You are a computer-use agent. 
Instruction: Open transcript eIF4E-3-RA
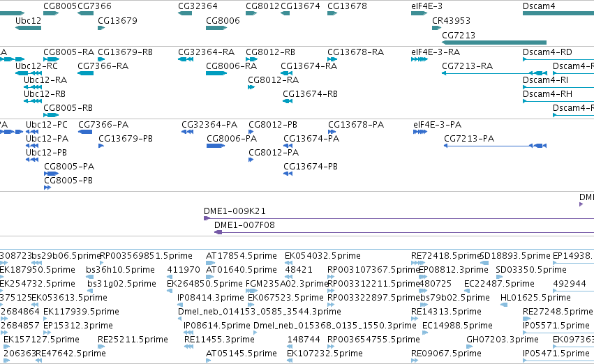[419, 59]
